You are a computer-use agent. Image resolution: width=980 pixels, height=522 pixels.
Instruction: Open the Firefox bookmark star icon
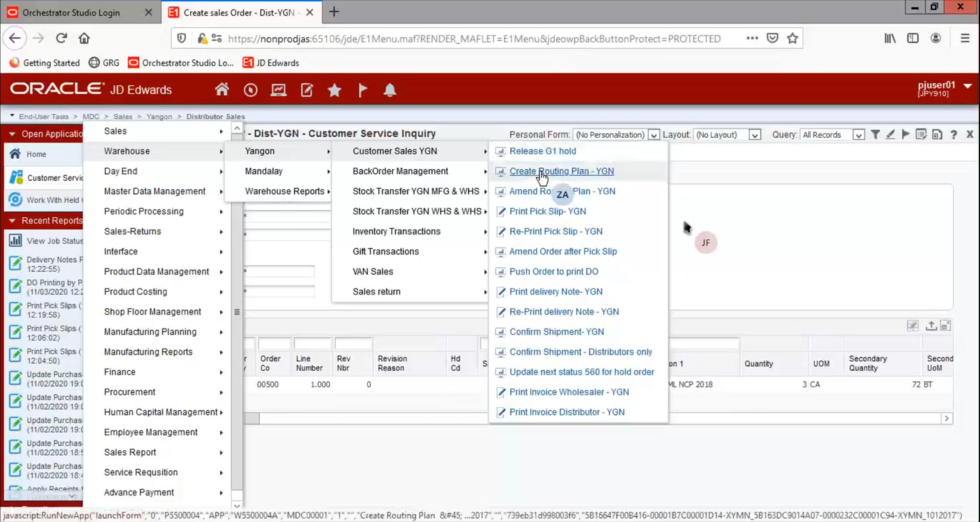pos(792,38)
